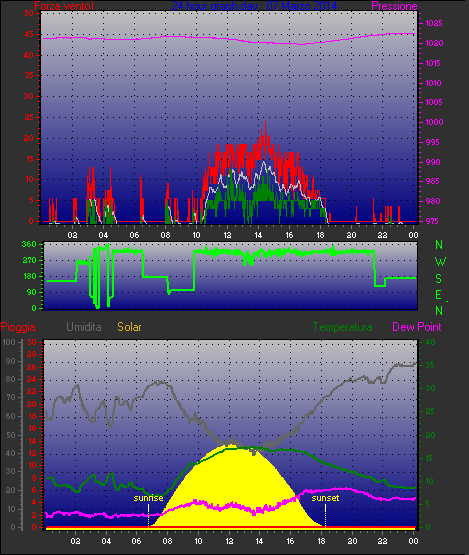469x555 pixels.
Task: Click the 'Pioggia' rain legend label
Action: pyautogui.click(x=18, y=327)
